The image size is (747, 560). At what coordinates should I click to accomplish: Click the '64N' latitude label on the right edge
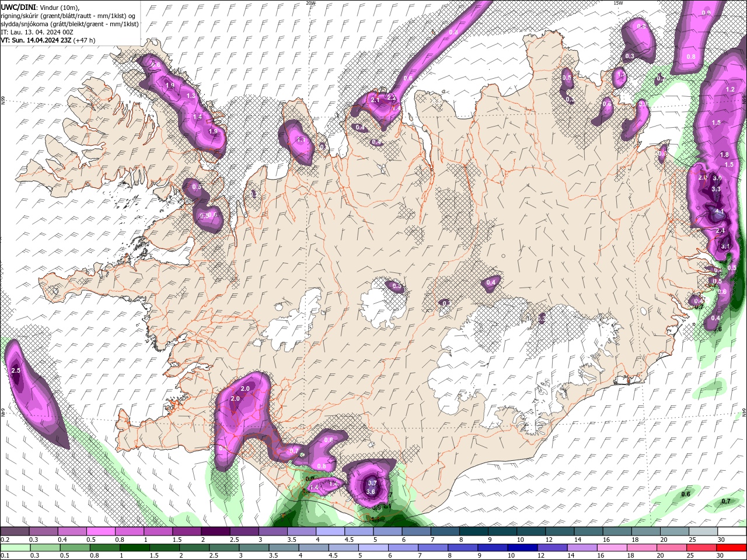tap(744, 412)
